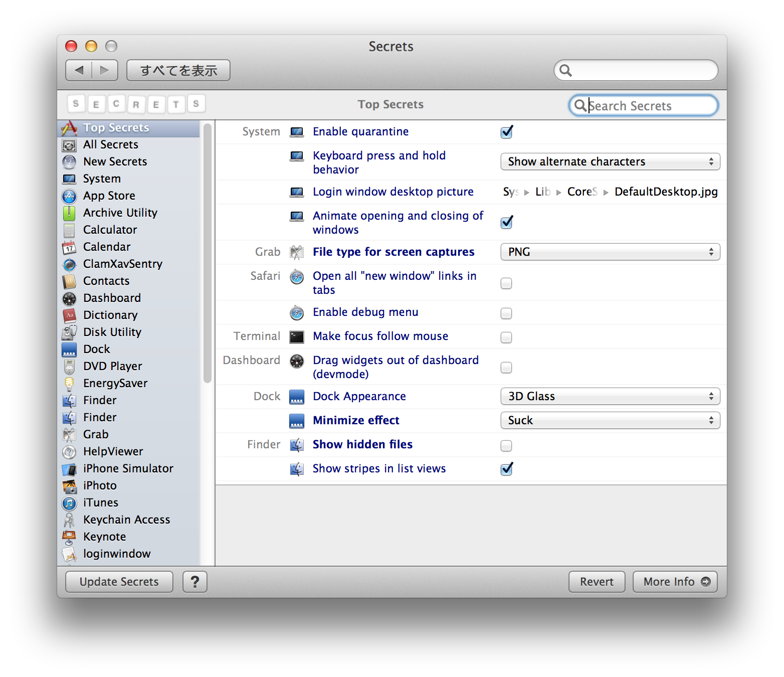This screenshot has width=784, height=677.
Task: Click the File type for screen captures label
Action: [394, 252]
